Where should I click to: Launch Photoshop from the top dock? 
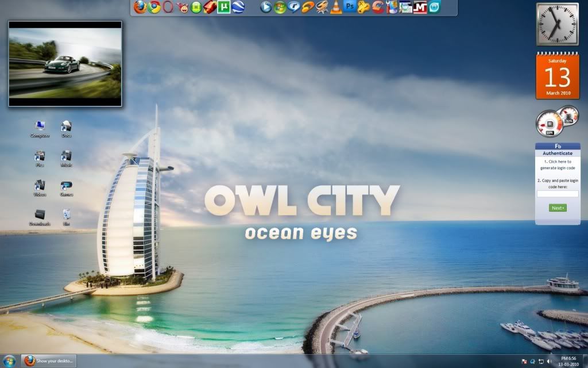click(x=350, y=7)
